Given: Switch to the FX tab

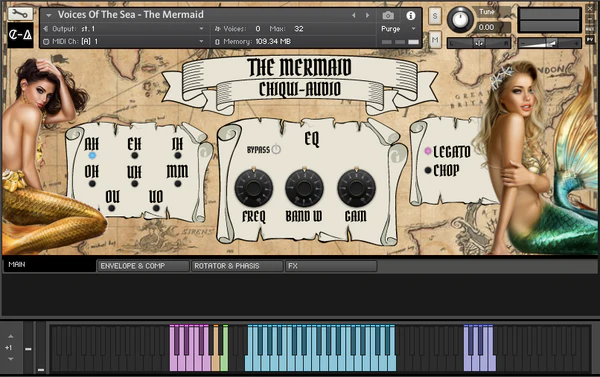Looking at the screenshot, I should click(x=331, y=266).
